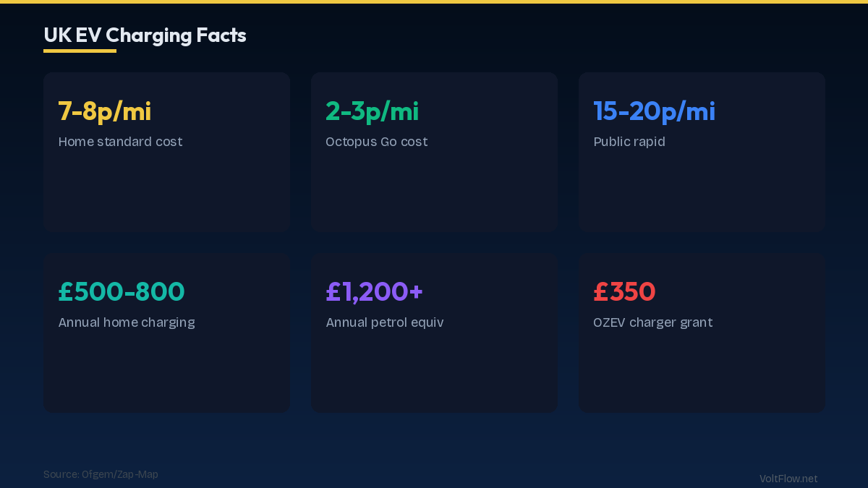The height and width of the screenshot is (488, 868).
Task: Open the VoltFlow.net footer link
Action: coord(788,479)
